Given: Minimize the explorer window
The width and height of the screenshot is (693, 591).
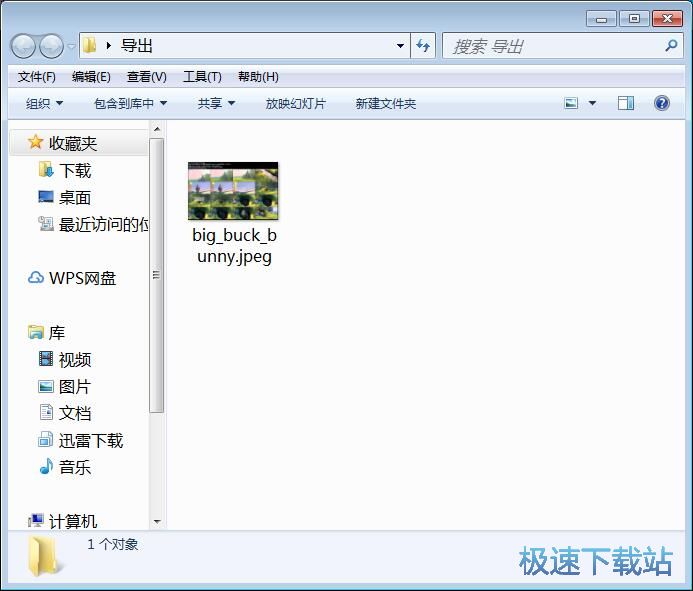Looking at the screenshot, I should (601, 19).
